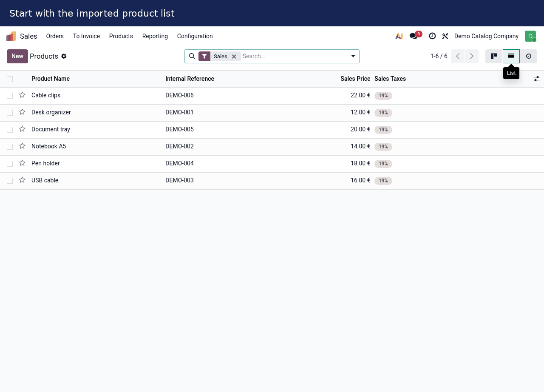Remove the Sales filter facet
The image size is (544, 392).
[x=234, y=57]
